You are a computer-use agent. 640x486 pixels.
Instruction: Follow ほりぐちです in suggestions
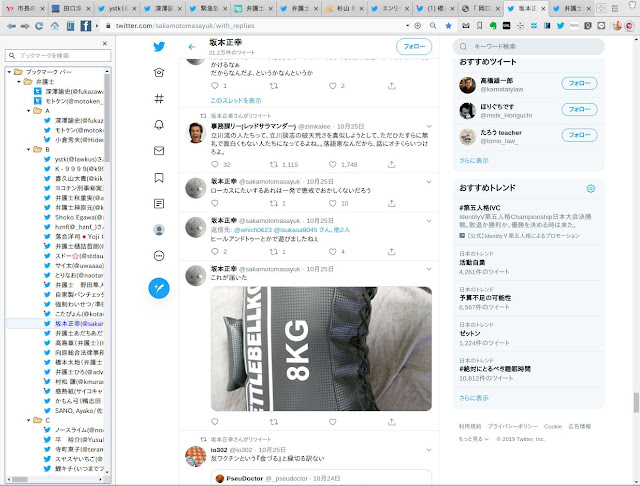click(x=579, y=109)
